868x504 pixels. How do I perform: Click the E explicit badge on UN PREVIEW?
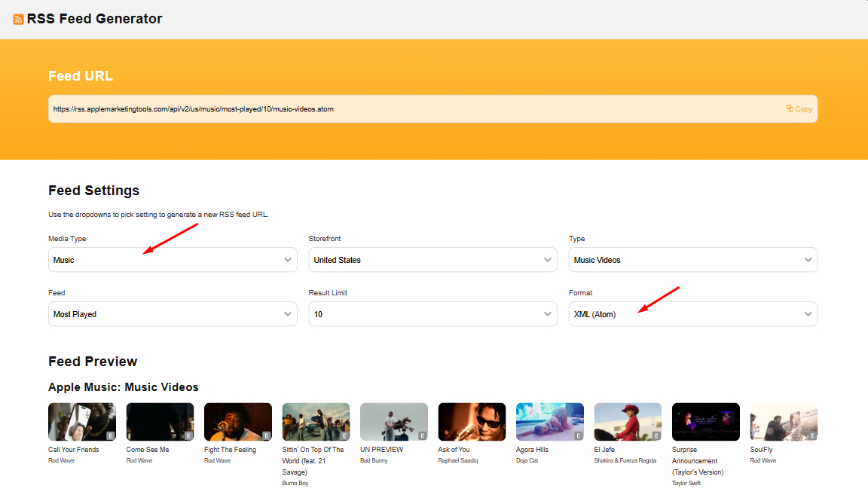[423, 434]
